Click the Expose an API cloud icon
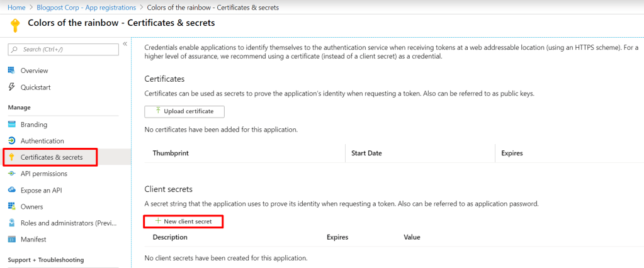644x268 pixels. coord(11,190)
